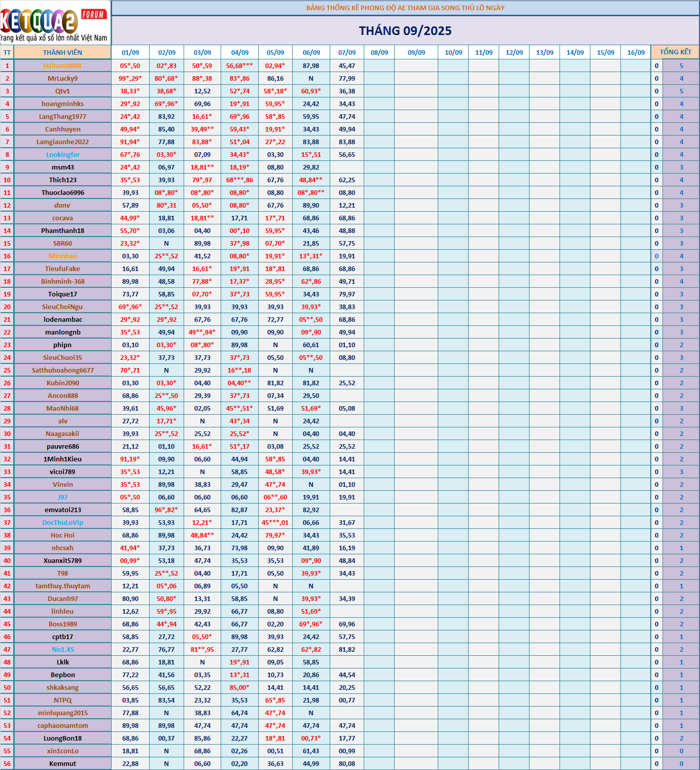Click member name xin1conLo
Image resolution: width=700 pixels, height=770 pixels.
[62, 751]
